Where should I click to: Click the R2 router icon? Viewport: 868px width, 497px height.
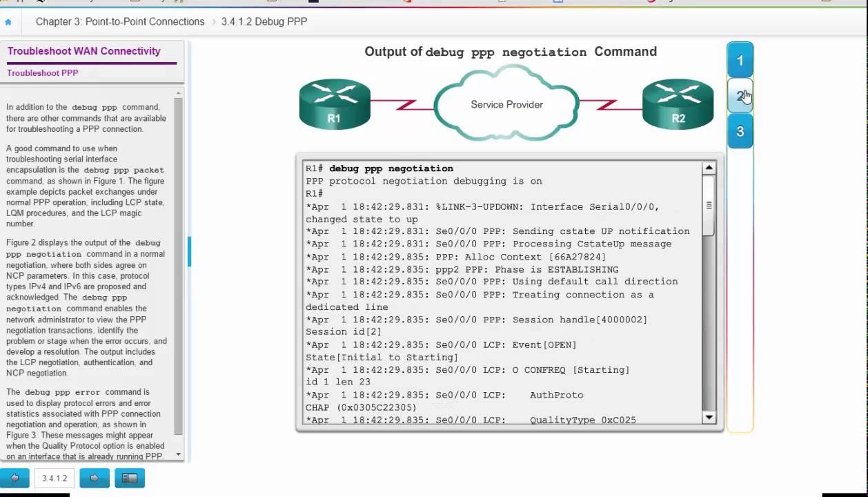coord(678,104)
